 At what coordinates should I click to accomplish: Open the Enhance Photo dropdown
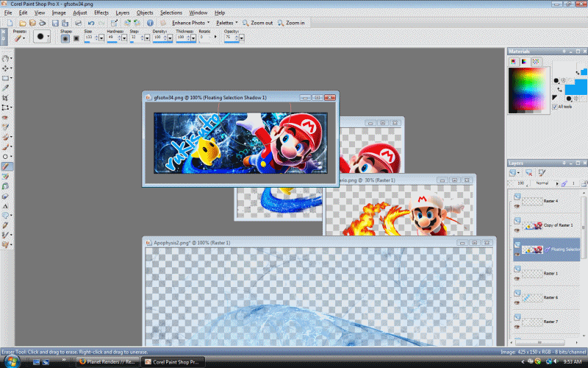[x=190, y=23]
